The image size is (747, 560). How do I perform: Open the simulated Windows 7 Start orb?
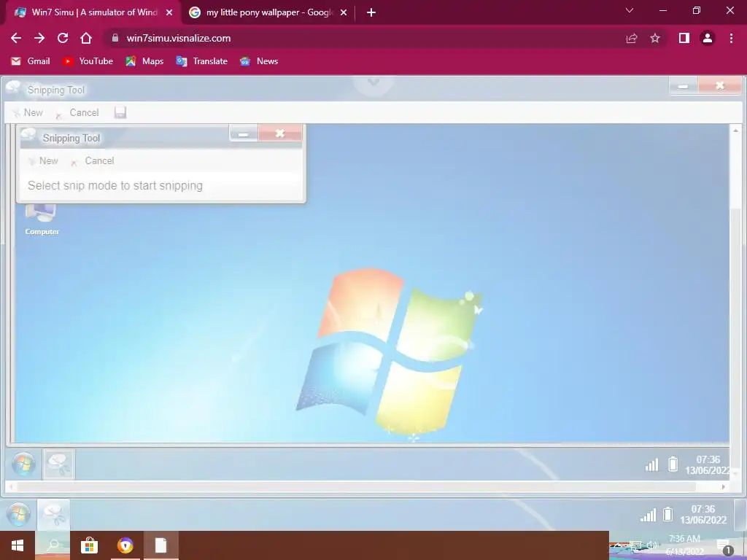18,515
